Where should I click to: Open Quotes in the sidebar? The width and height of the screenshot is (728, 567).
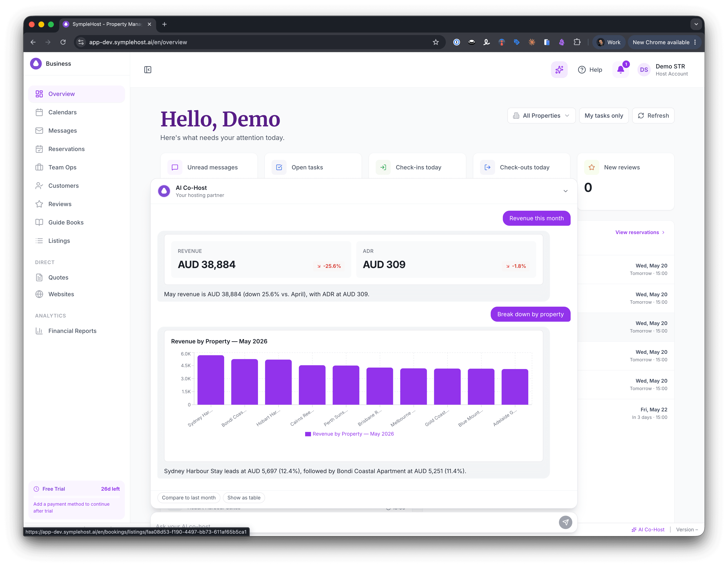pyautogui.click(x=76, y=277)
